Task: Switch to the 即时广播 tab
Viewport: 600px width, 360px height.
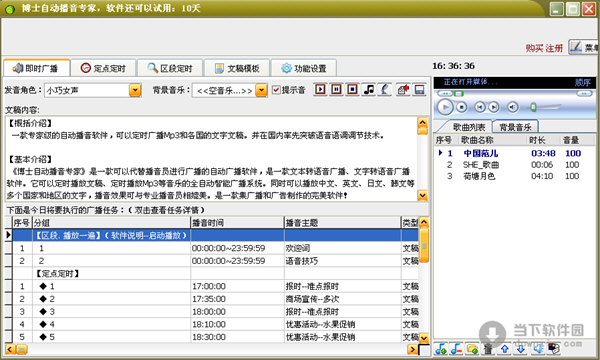Action: point(36,68)
